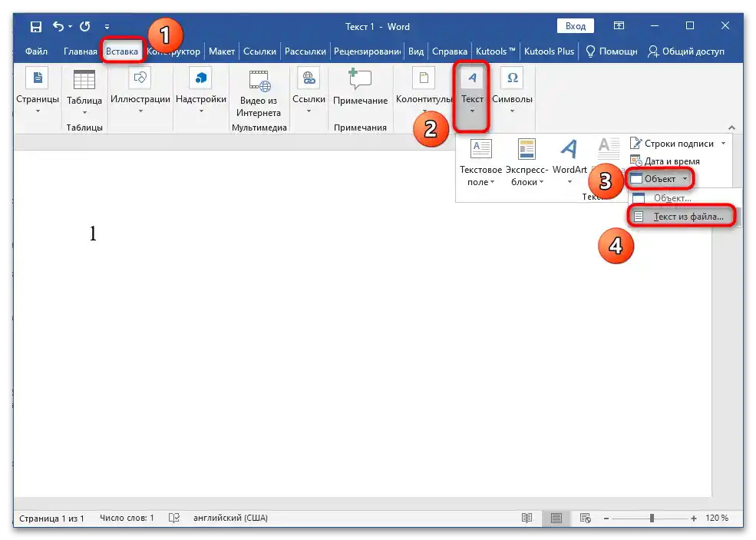Open the Символы omega group
Screen dimensions: 756x540
512,91
